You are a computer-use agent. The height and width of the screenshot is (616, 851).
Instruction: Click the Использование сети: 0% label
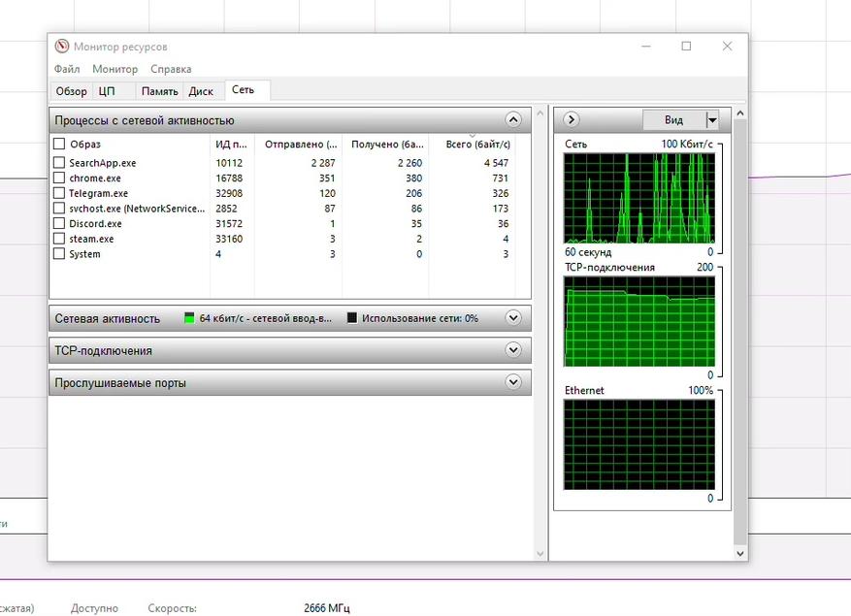[420, 318]
